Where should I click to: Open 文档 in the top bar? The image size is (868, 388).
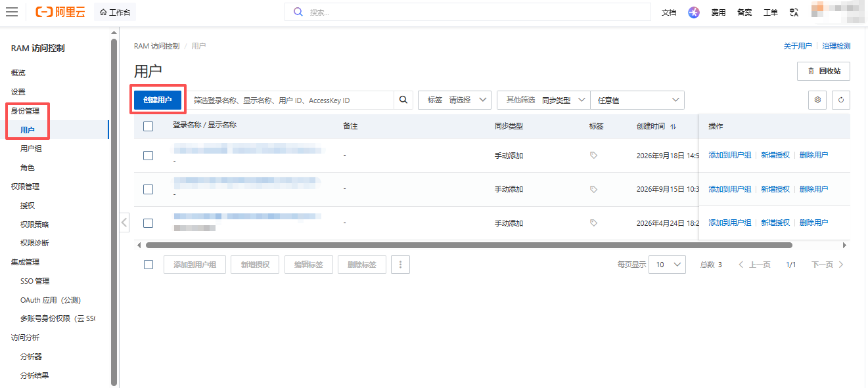point(669,12)
